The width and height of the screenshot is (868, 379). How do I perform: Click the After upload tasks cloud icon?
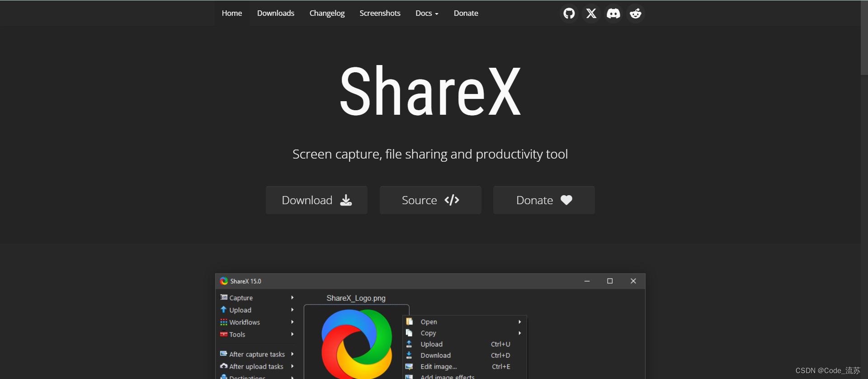[224, 366]
